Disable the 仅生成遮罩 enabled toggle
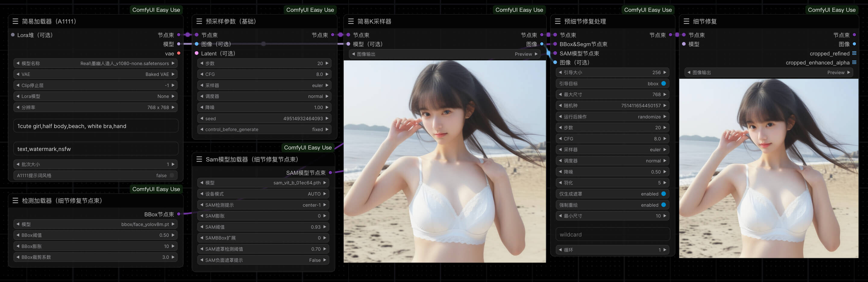The width and height of the screenshot is (868, 282). point(663,193)
